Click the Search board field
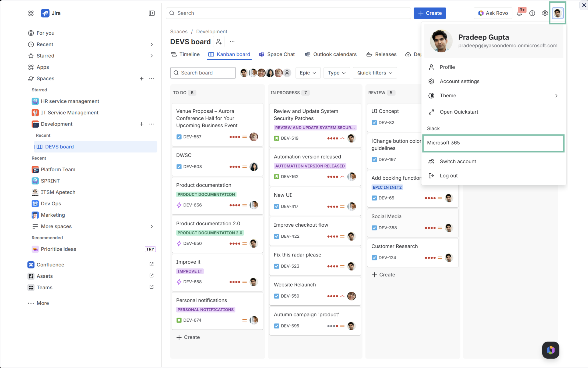 (203, 73)
